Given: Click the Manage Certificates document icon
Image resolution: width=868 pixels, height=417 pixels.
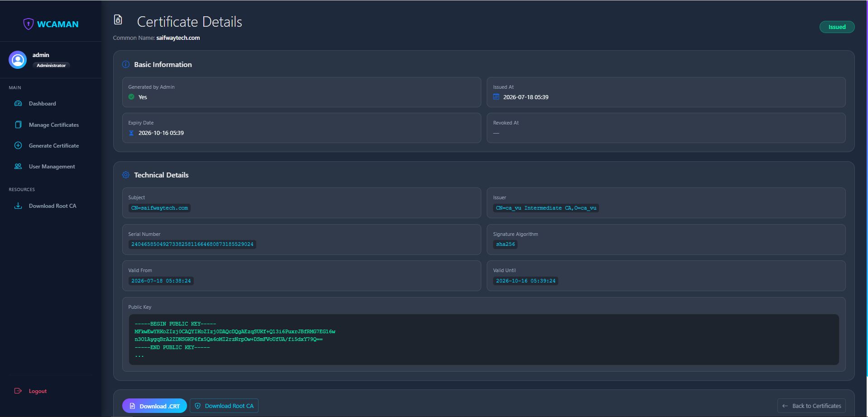Looking at the screenshot, I should coord(18,125).
